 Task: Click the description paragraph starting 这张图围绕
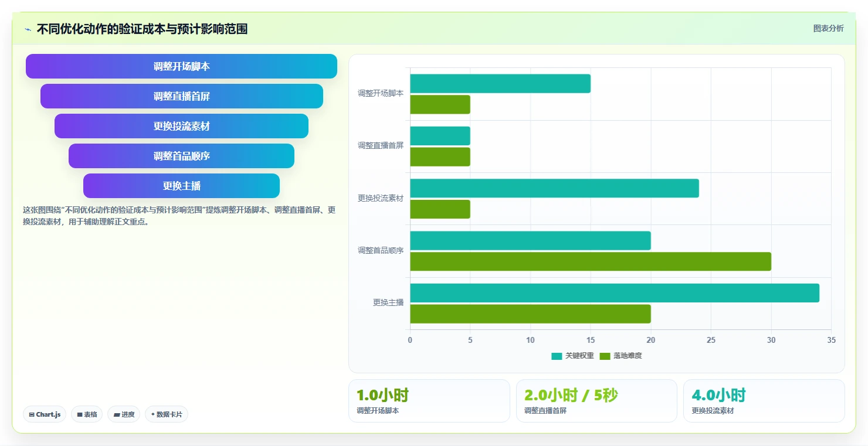click(x=179, y=216)
